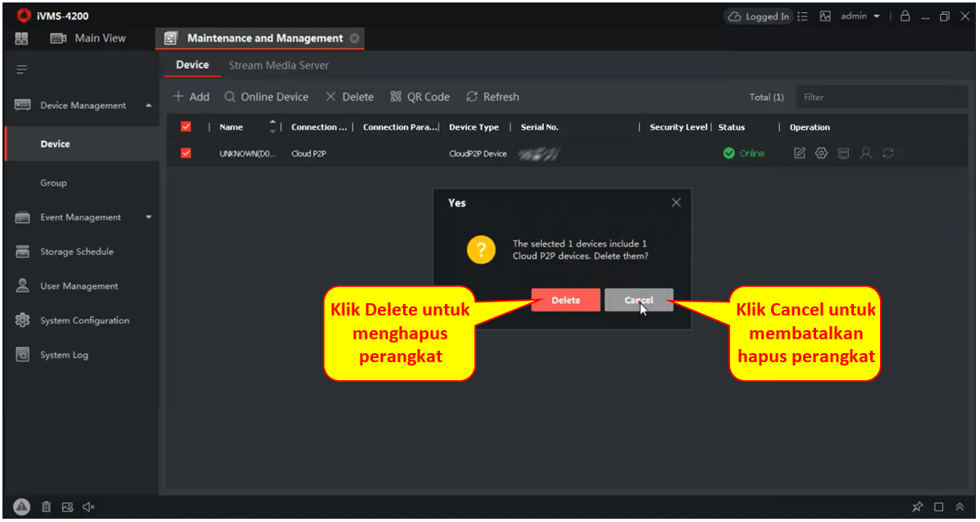Click the Refresh toolbar button

click(x=492, y=97)
